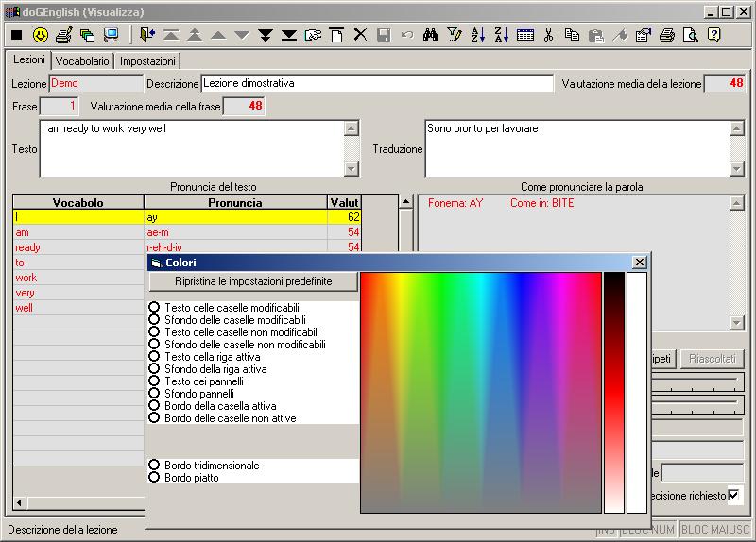Click the pointing hand edit icon
Screen dimensions: 756x542
point(313,35)
